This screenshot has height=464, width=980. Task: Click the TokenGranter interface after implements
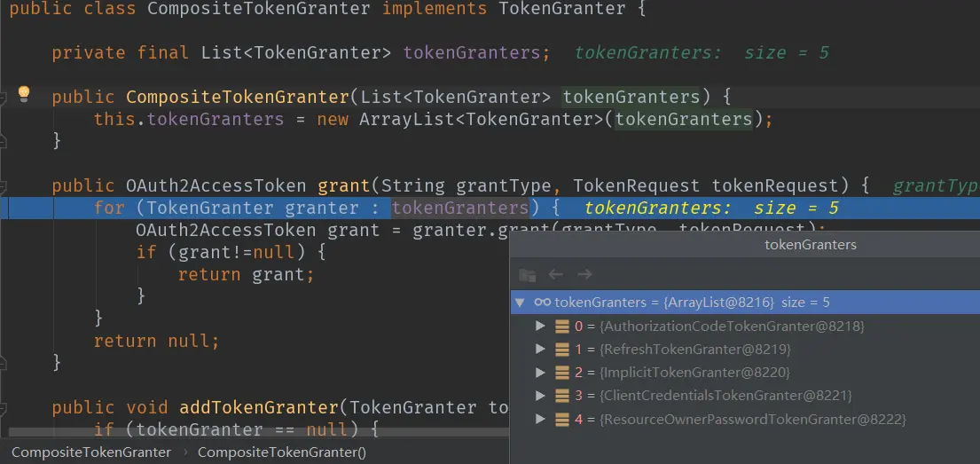[562, 9]
